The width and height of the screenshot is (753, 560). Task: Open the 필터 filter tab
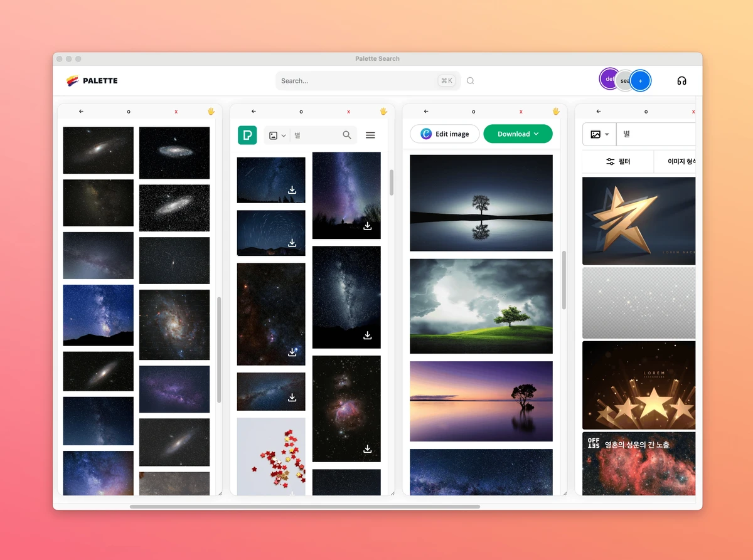(x=618, y=162)
